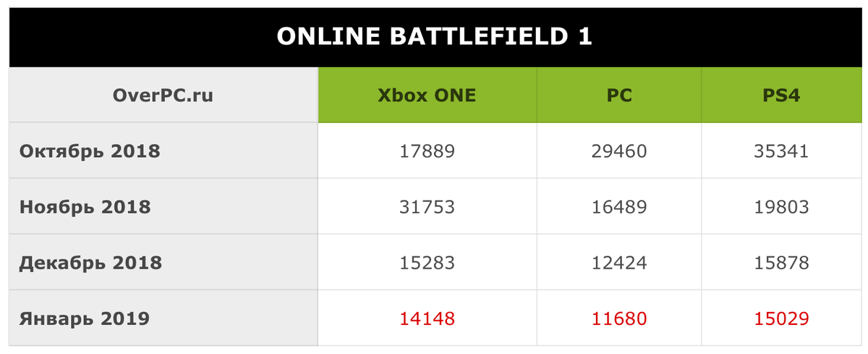Click the OverPC.ru header cell
The image size is (868, 354).
[x=163, y=96]
